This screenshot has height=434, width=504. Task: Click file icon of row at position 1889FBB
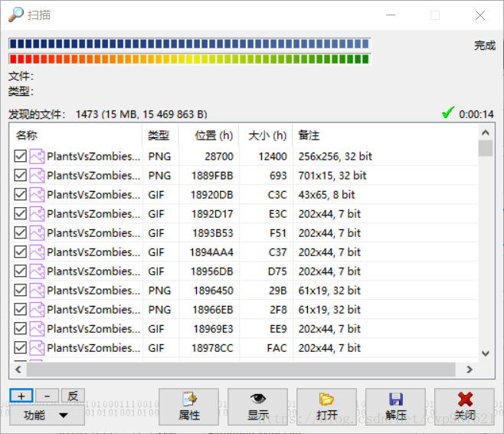pos(37,176)
